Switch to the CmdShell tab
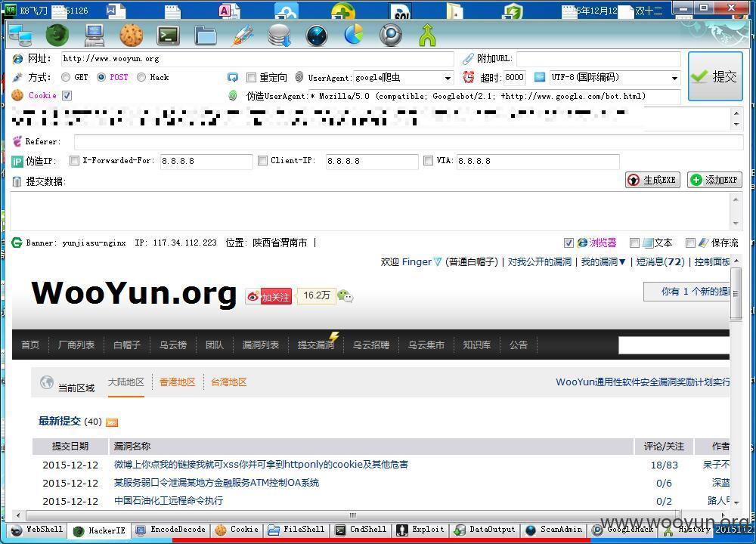This screenshot has height=544, width=756. [x=361, y=530]
